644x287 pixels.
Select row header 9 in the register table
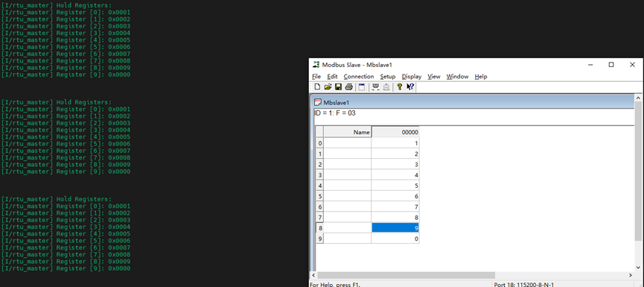point(319,239)
